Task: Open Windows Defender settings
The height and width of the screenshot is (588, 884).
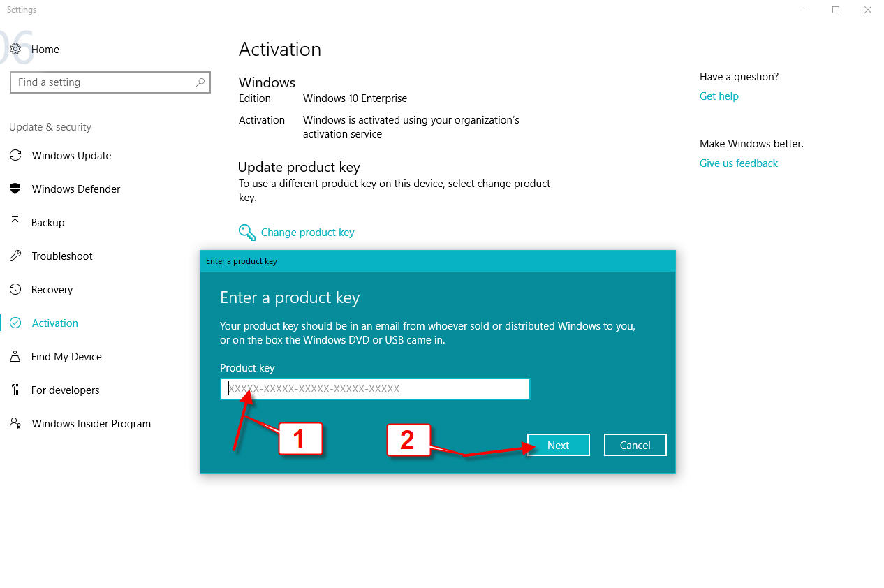Action: 75,189
